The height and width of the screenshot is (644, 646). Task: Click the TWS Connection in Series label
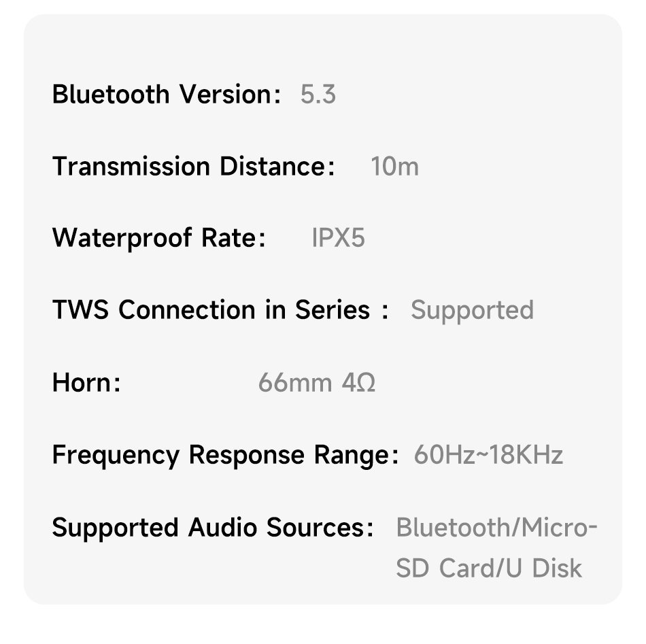point(220,310)
